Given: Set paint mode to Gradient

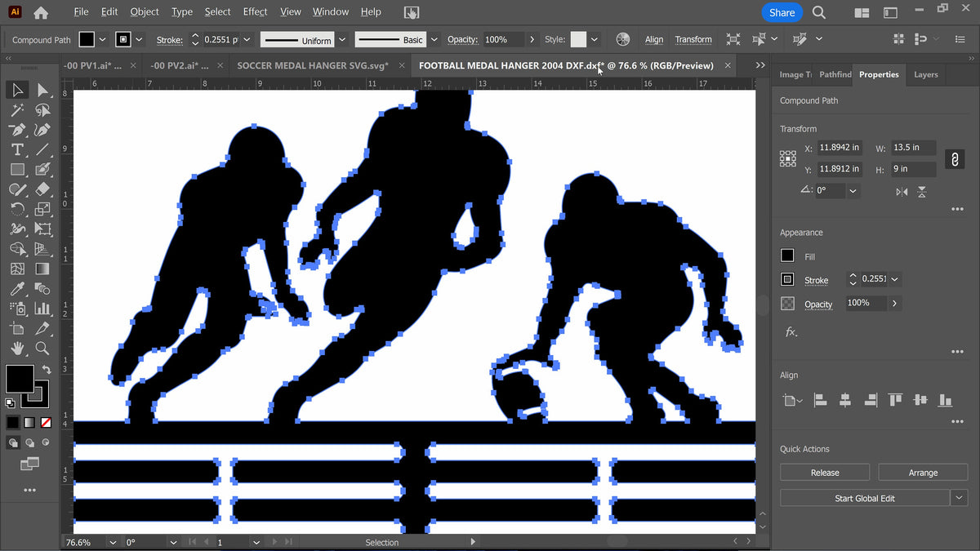Looking at the screenshot, I should [x=29, y=423].
